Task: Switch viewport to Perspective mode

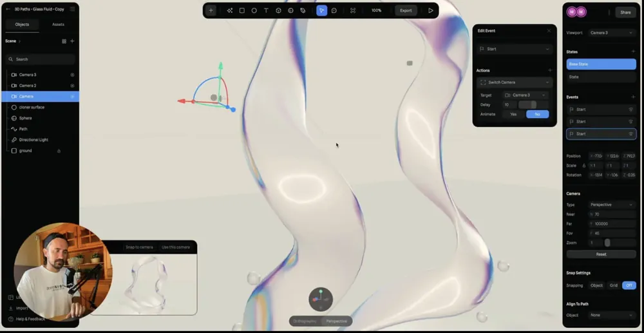Action: pos(336,321)
